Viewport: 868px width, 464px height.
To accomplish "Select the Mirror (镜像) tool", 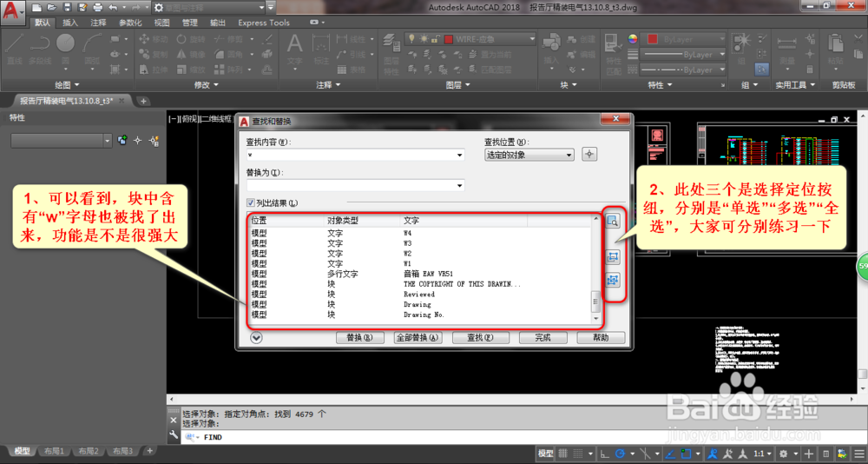I will tap(190, 55).
